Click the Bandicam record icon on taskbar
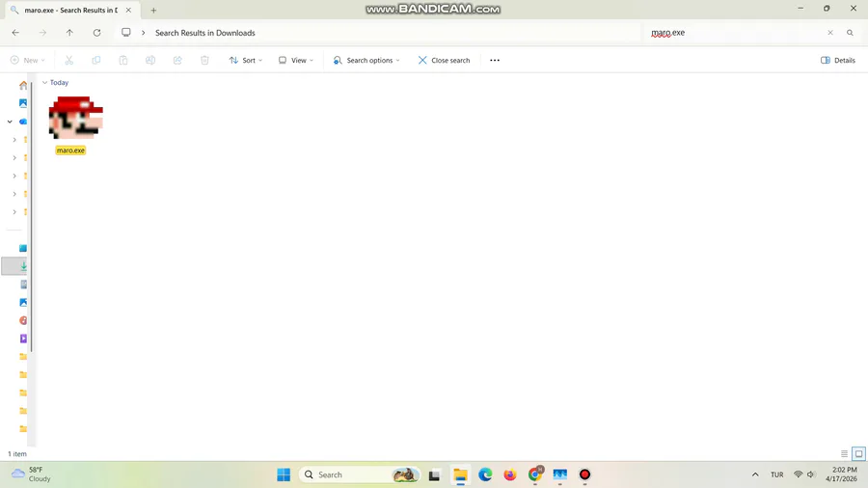This screenshot has height=488, width=868. pos(584,474)
